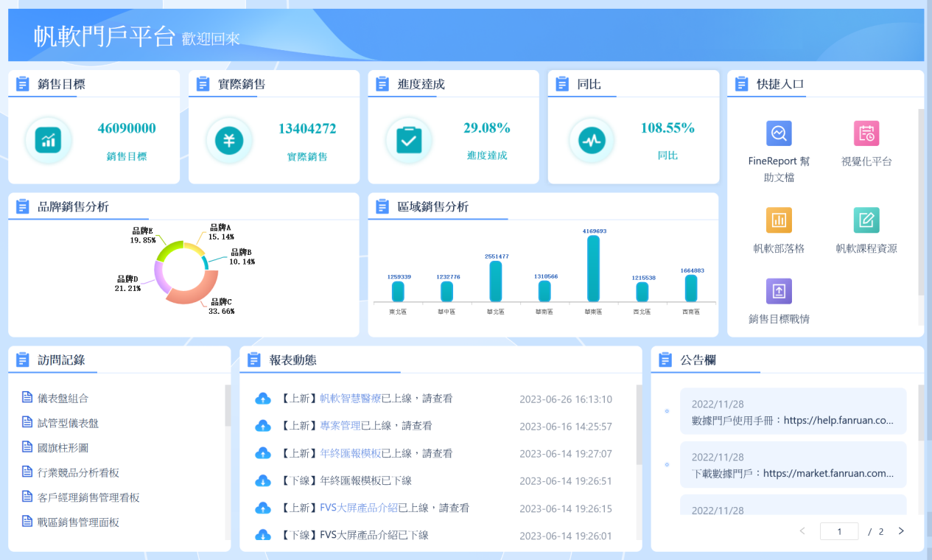Open the 視覺化平台 shortcut icon

[866, 133]
